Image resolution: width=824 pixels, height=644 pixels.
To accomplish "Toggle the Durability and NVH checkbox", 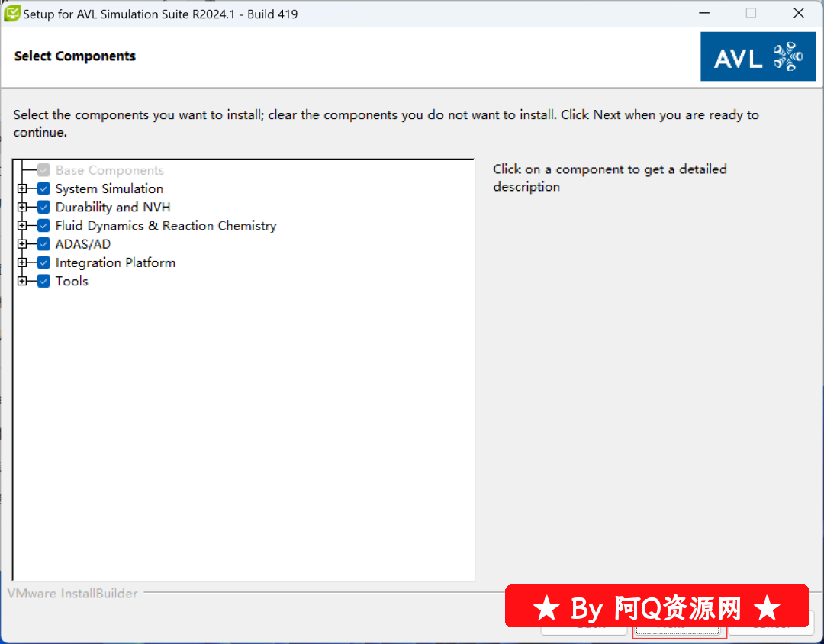I will point(43,207).
